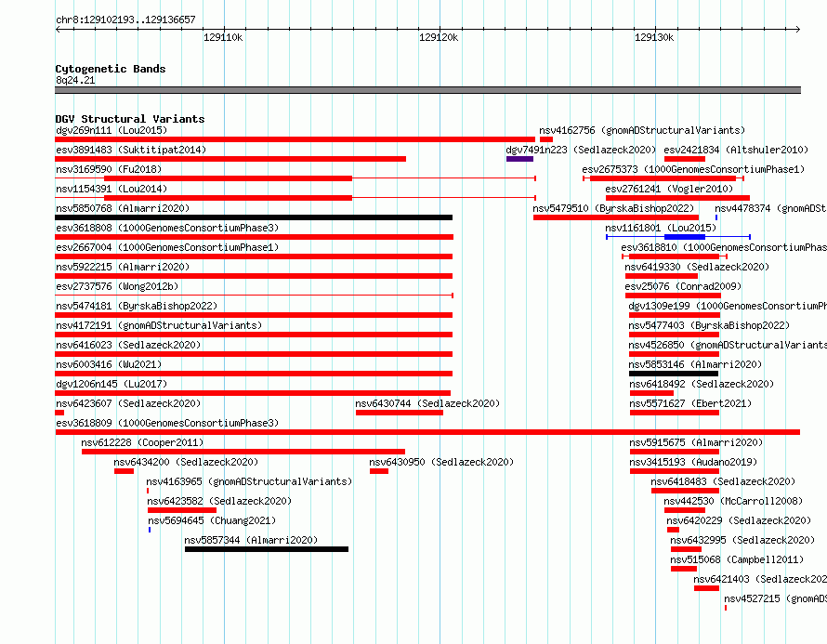
Task: Select nsv6416023 (Sedlazeck2020) label
Action: point(128,345)
